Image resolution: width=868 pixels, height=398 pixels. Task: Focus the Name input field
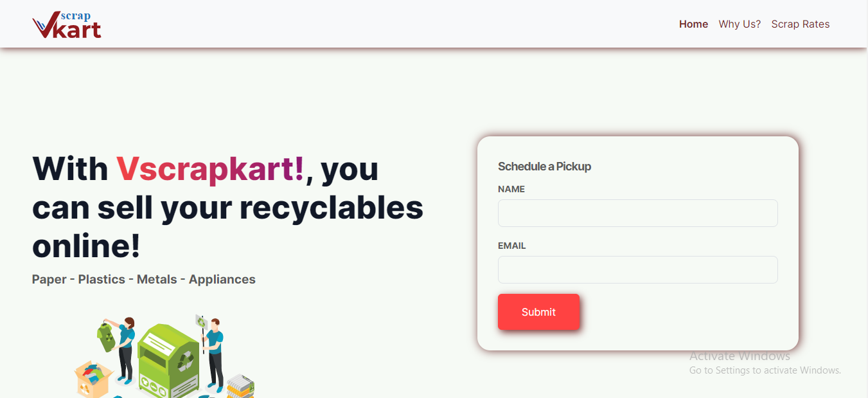click(x=637, y=213)
